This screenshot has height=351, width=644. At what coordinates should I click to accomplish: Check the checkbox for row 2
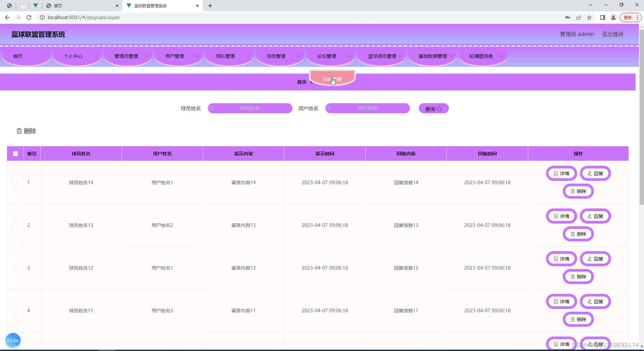[15, 225]
